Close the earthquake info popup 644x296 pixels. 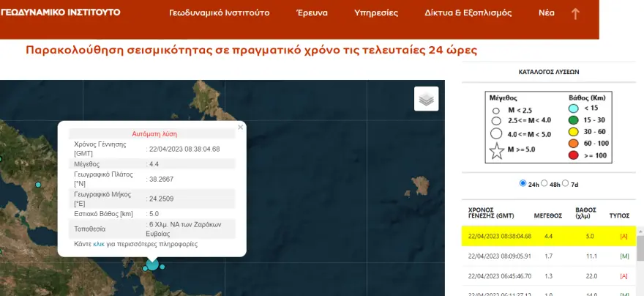click(x=240, y=127)
